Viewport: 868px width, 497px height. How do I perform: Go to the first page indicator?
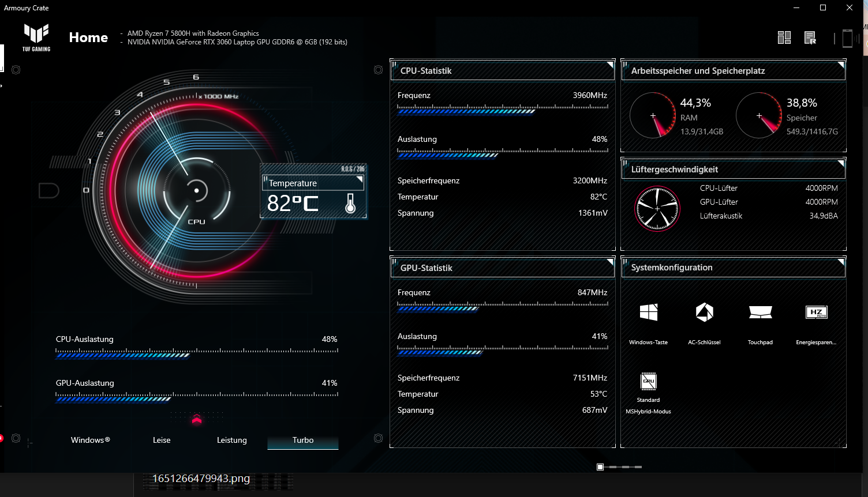[x=600, y=467]
